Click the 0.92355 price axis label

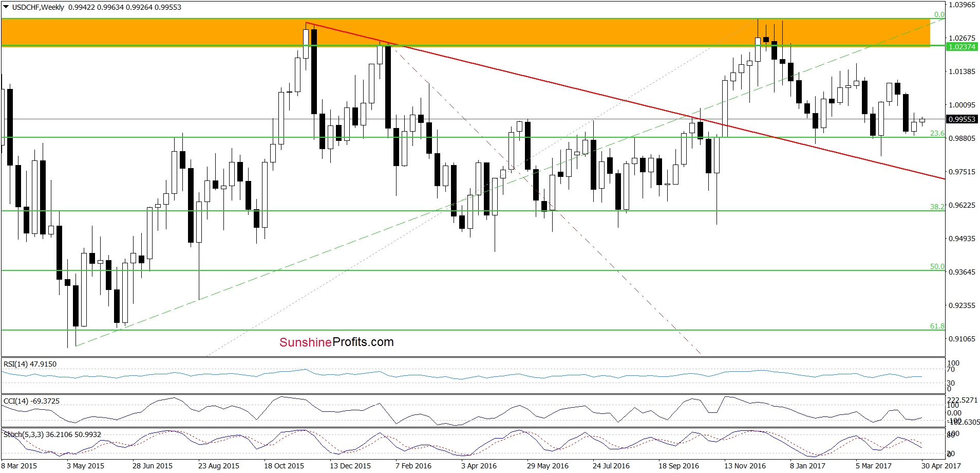962,305
